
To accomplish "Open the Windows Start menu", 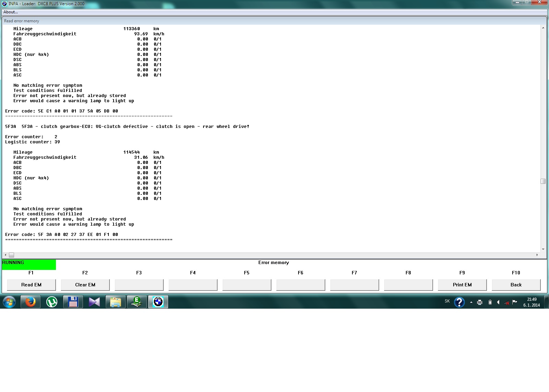I will (x=9, y=302).
